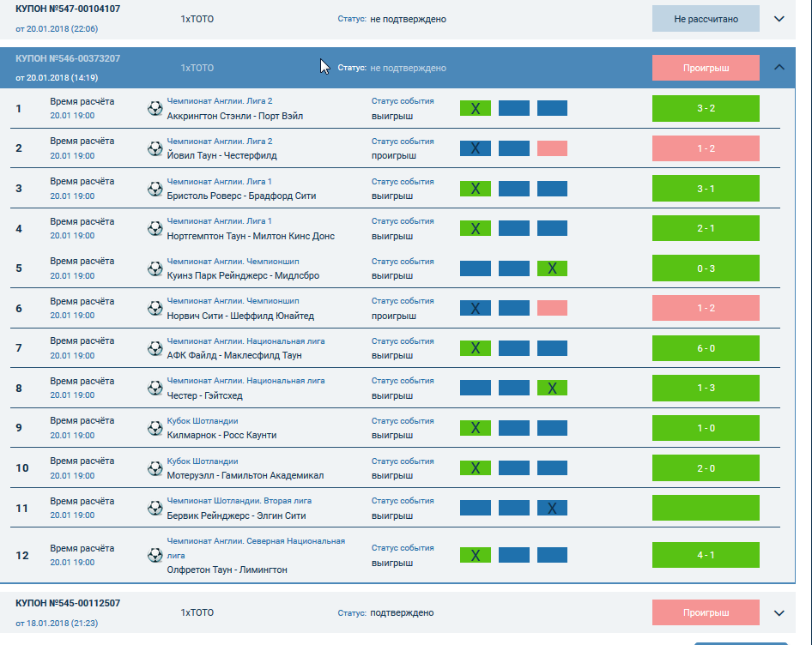Click the 6 - 0 score button
This screenshot has width=812, height=645.
coord(706,348)
